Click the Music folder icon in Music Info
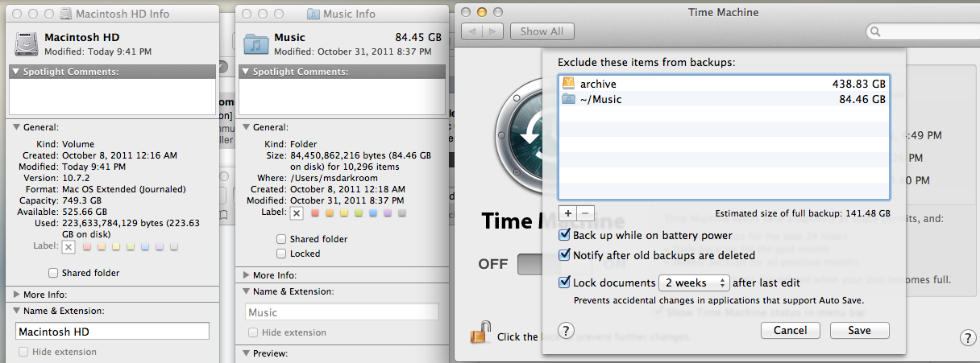This screenshot has height=363, width=980. coord(256,43)
